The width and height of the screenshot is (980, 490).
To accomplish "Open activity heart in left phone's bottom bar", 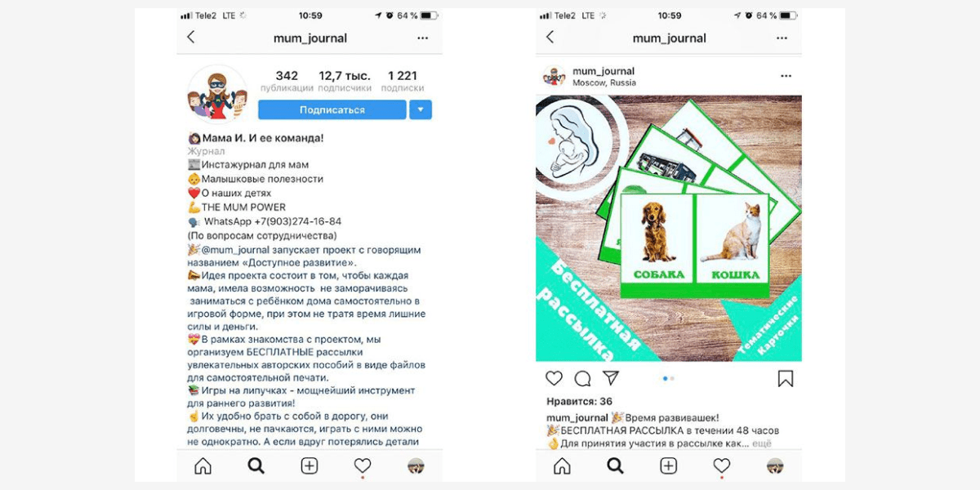I will [363, 465].
